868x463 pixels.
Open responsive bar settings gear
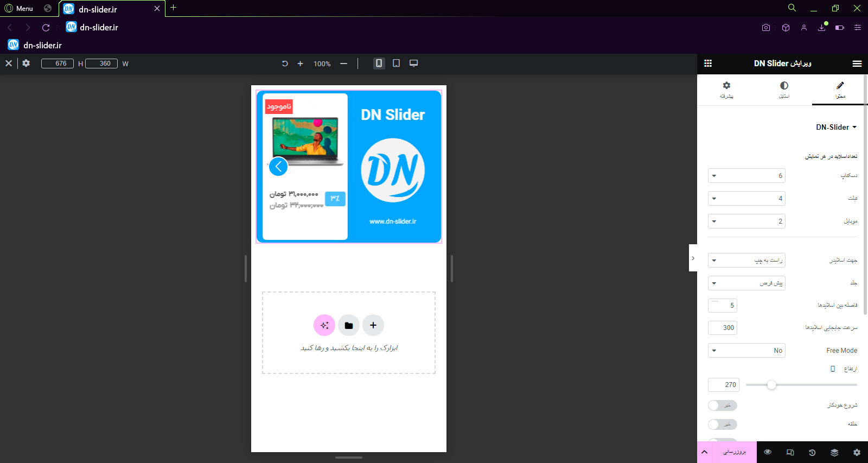(26, 63)
